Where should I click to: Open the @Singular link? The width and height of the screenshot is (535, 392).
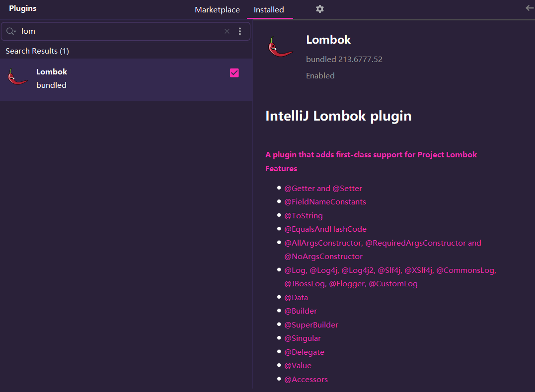click(303, 338)
